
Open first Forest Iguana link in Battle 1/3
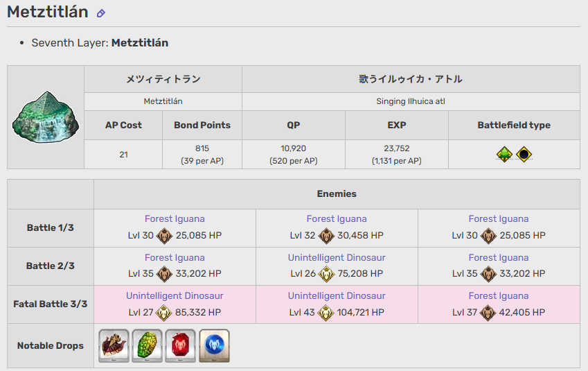click(x=175, y=219)
